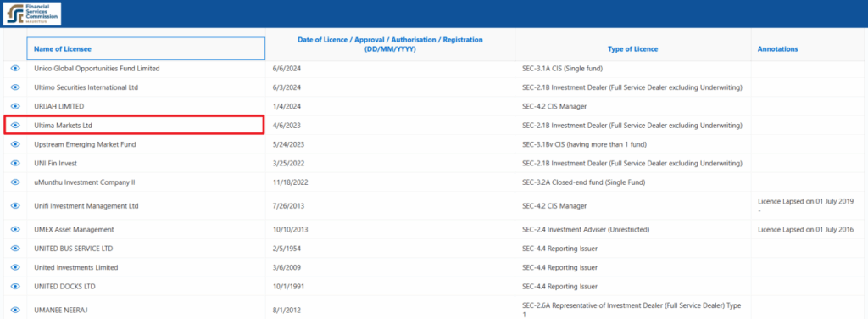868x319 pixels.
Task: Select date 10/10/2013
Action: [x=290, y=229]
